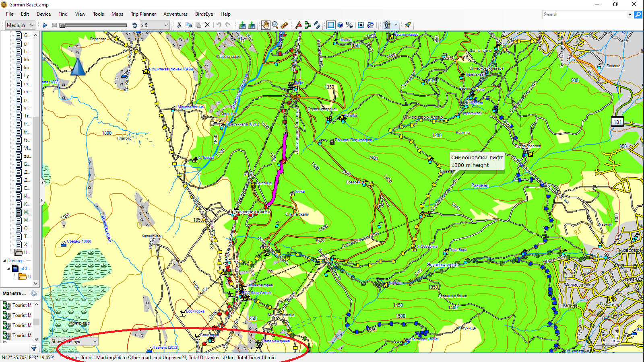The image size is (644, 362).
Task: Select the Measure ruler tool
Action: pos(284,25)
